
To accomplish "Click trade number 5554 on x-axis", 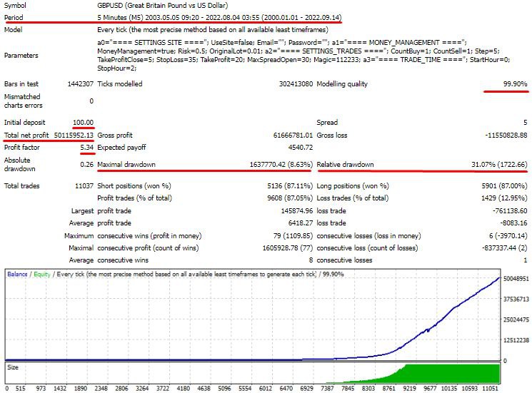I will [x=245, y=388].
